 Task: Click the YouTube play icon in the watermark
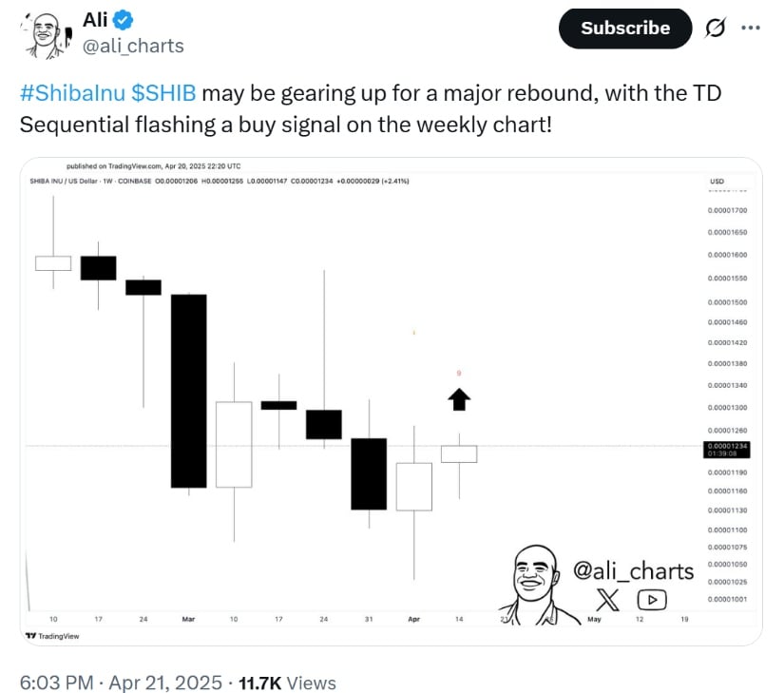coord(652,599)
